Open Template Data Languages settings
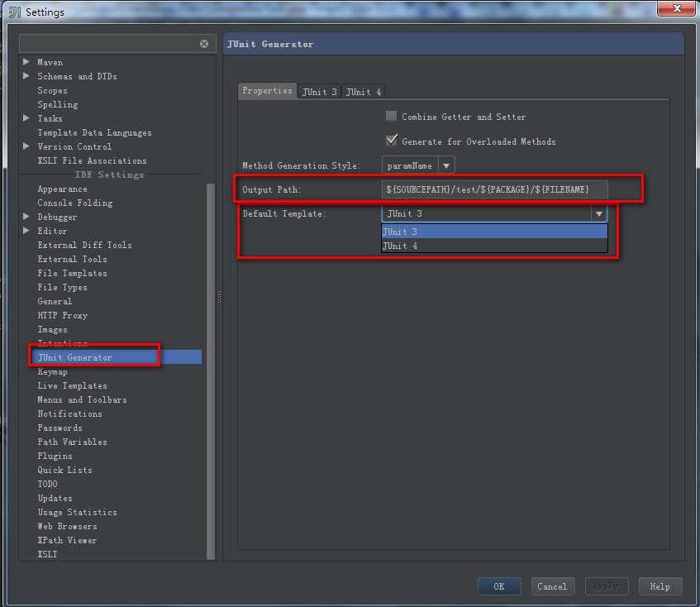700x607 pixels. click(x=95, y=132)
